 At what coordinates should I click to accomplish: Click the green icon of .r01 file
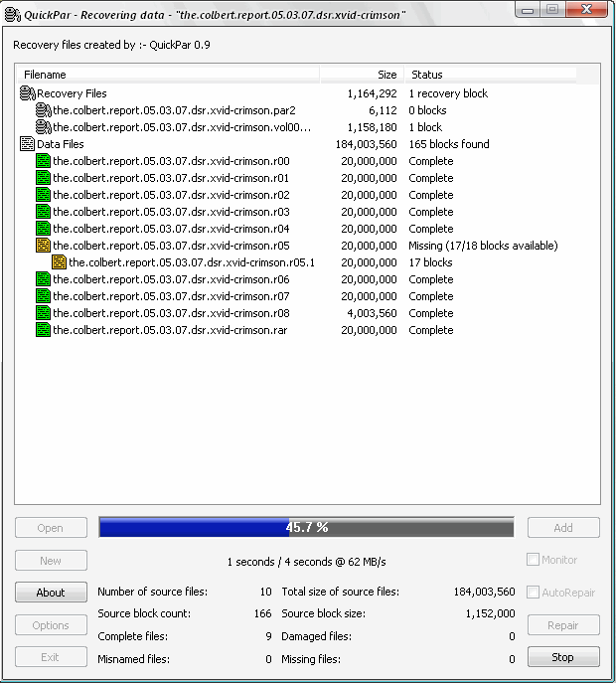(43, 178)
